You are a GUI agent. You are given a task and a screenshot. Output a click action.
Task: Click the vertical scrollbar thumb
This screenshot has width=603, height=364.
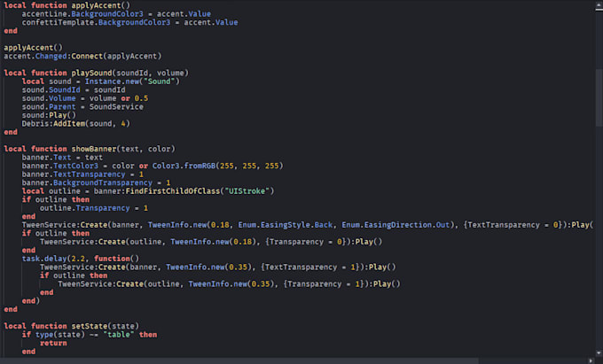coord(599,97)
